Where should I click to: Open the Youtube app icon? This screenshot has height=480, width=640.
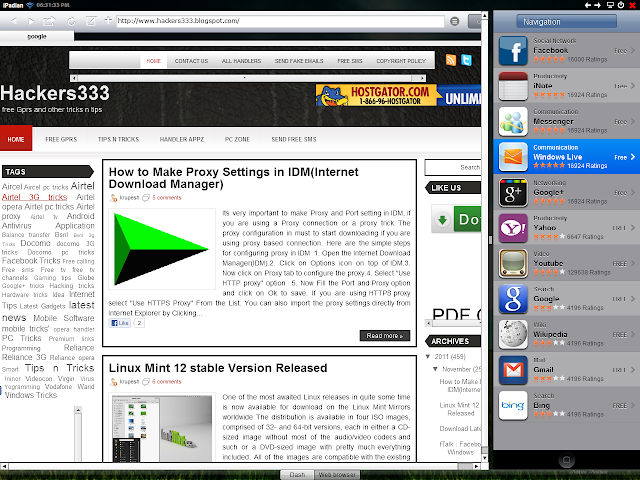[513, 264]
